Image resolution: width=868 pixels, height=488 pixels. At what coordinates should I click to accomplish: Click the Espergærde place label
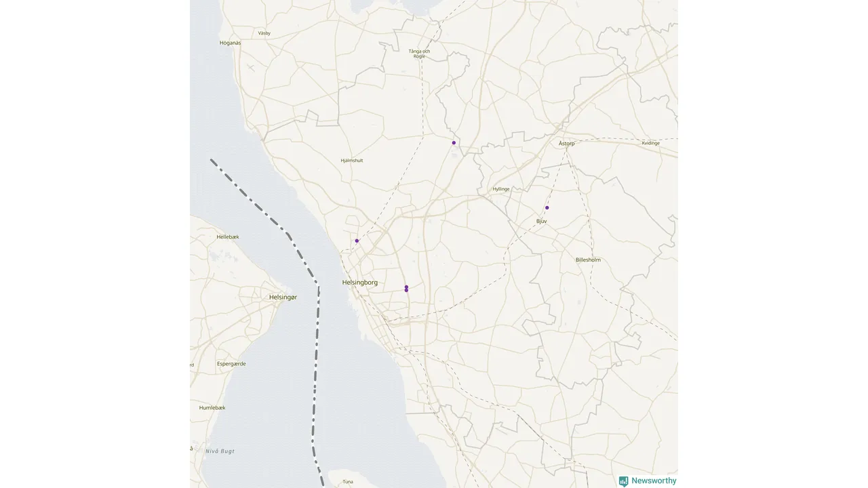pyautogui.click(x=231, y=364)
